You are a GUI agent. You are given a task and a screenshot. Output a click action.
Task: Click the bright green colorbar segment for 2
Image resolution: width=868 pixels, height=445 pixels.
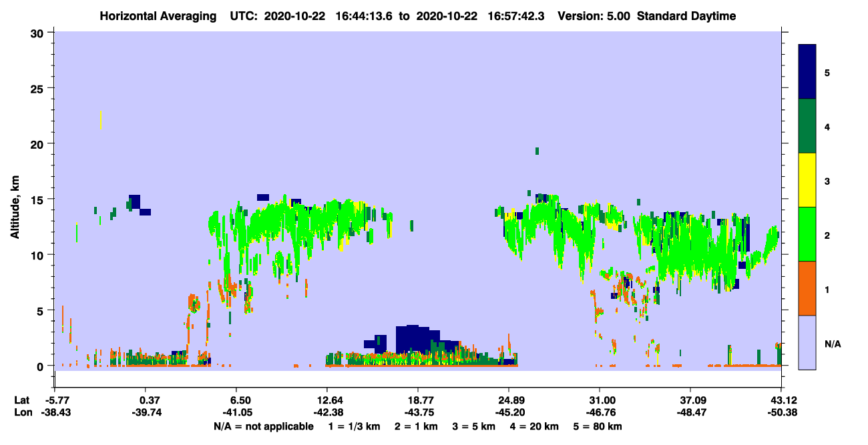click(x=807, y=234)
